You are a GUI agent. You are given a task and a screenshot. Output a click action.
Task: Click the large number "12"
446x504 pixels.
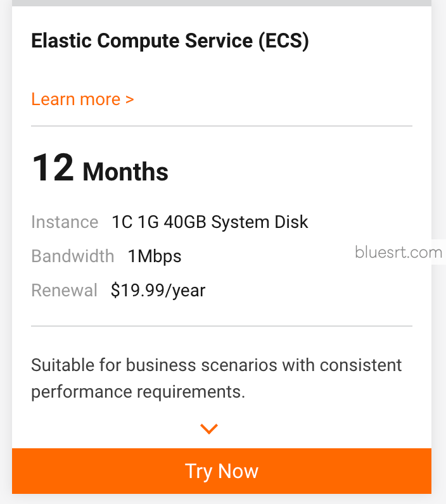[53, 168]
